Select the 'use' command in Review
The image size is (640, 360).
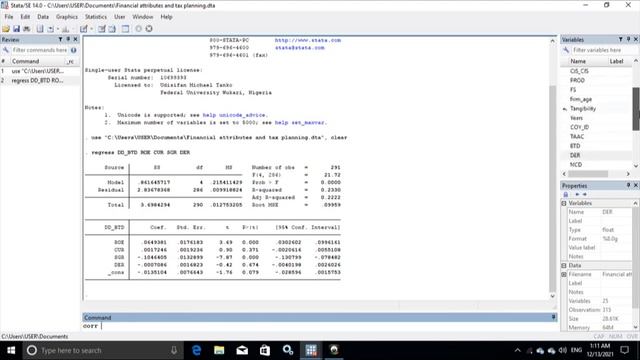[x=38, y=71]
